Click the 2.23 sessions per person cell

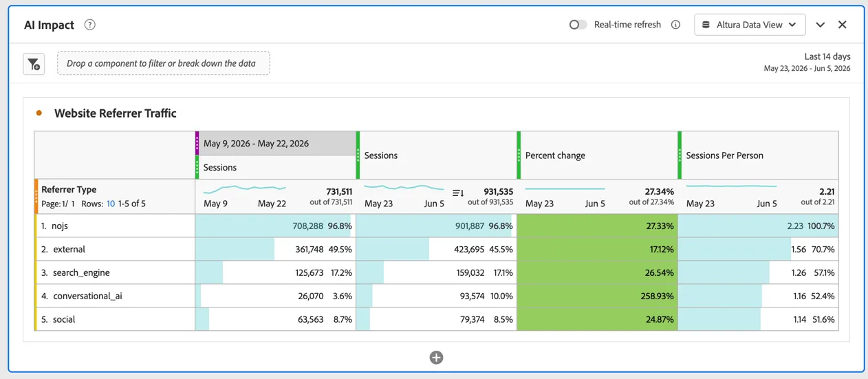pos(759,226)
